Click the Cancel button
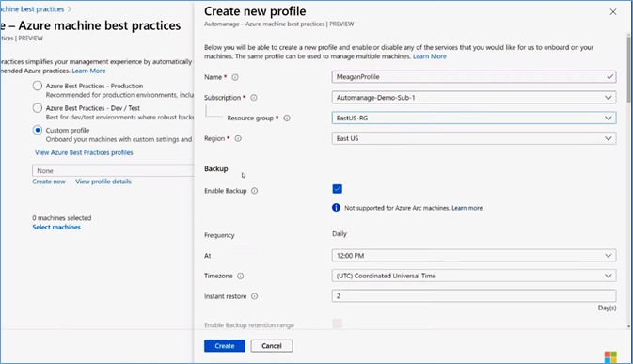633x364 pixels. tap(272, 346)
